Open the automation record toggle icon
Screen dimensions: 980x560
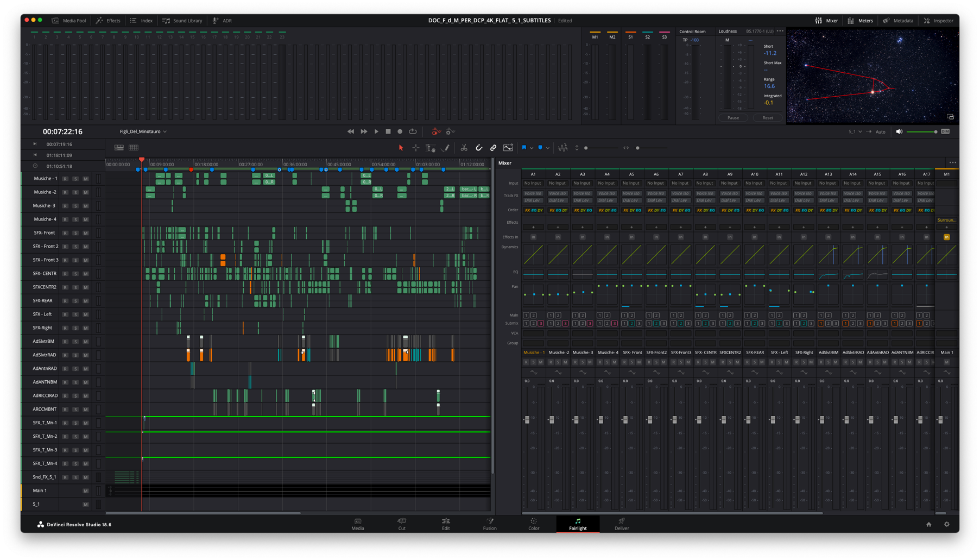click(x=435, y=131)
